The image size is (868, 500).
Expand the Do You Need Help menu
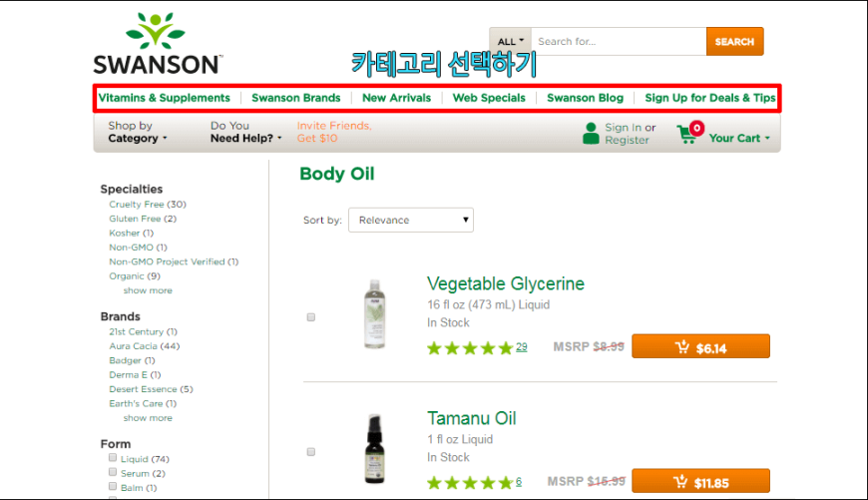[x=245, y=133]
